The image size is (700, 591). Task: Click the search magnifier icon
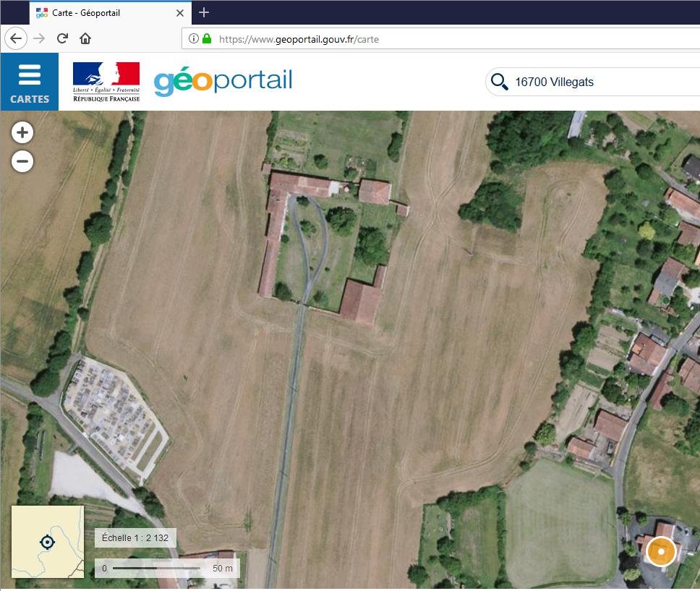click(x=499, y=82)
